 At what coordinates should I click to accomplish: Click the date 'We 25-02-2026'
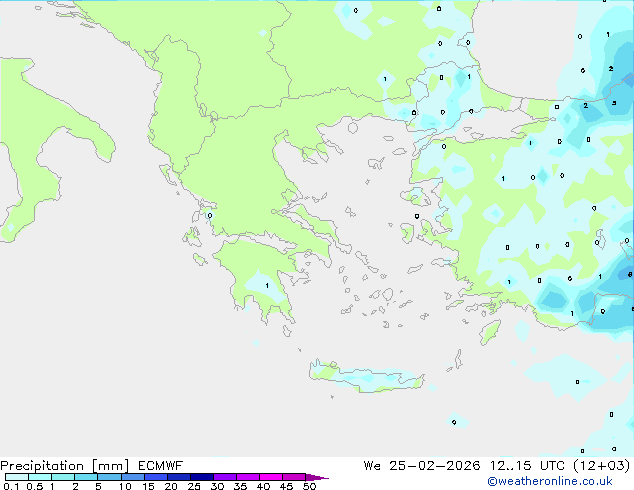click(422, 466)
